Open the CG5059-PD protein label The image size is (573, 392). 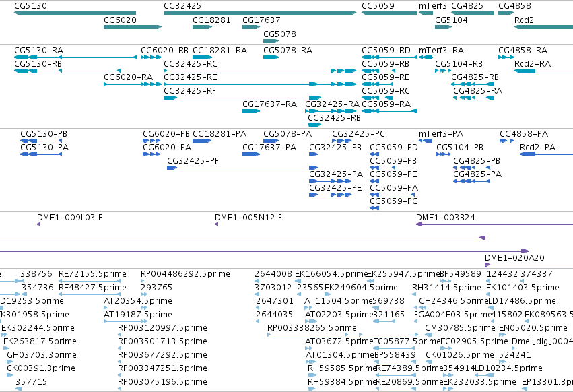point(394,148)
